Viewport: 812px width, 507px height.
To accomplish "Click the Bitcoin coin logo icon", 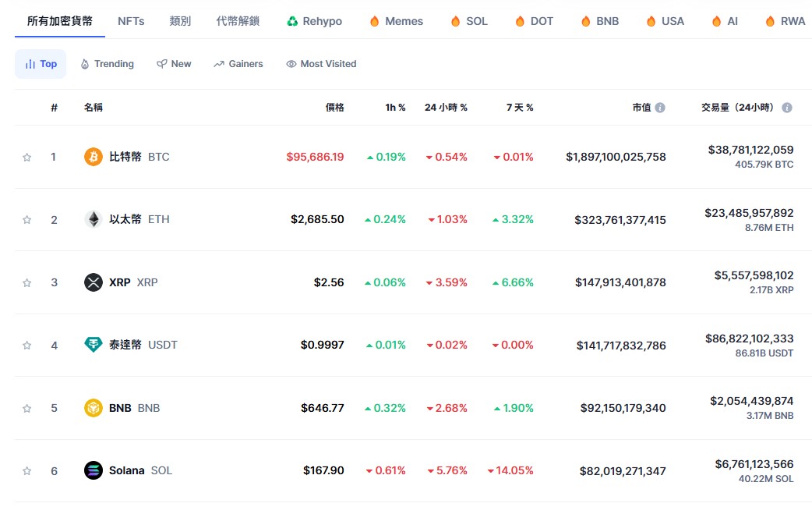I will [94, 157].
